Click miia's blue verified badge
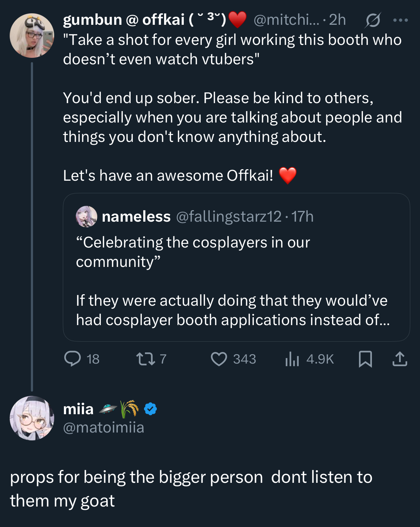The image size is (420, 527). [150, 409]
